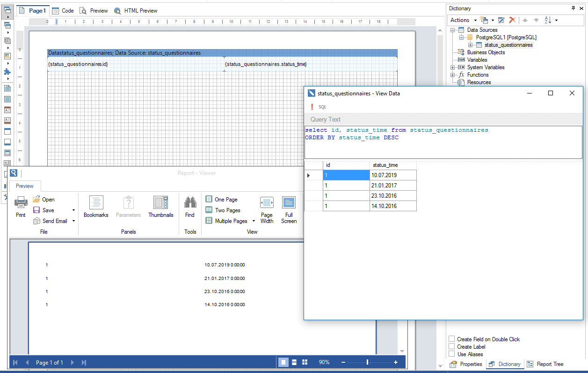The width and height of the screenshot is (588, 373).
Task: Click the Send Email icon in Viewer
Action: (36, 221)
